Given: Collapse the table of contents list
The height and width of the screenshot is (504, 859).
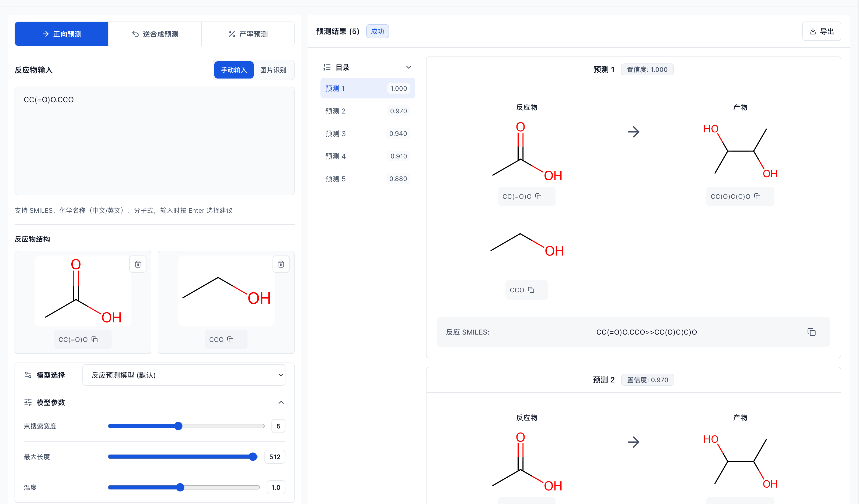Looking at the screenshot, I should (408, 68).
